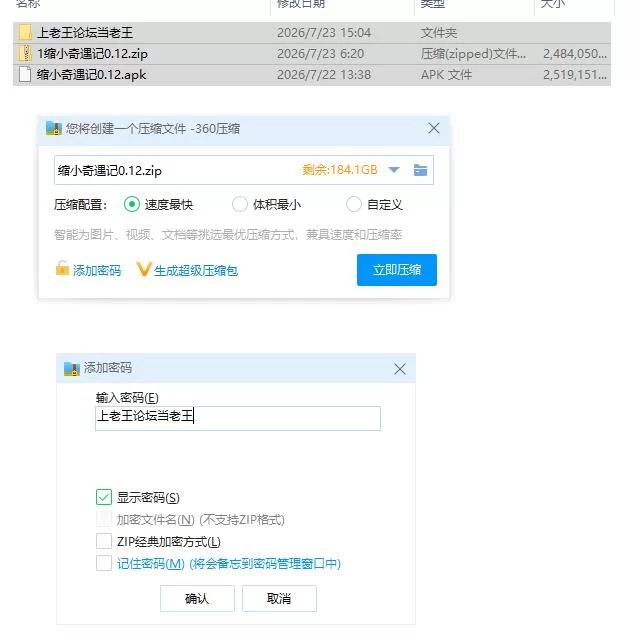The image size is (634, 639).
Task: Uncheck the 显示密码(S) checkbox
Action: coord(104,497)
